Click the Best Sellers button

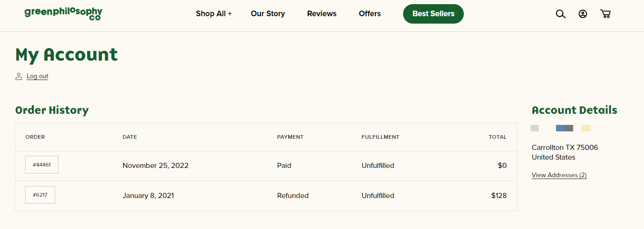point(433,14)
